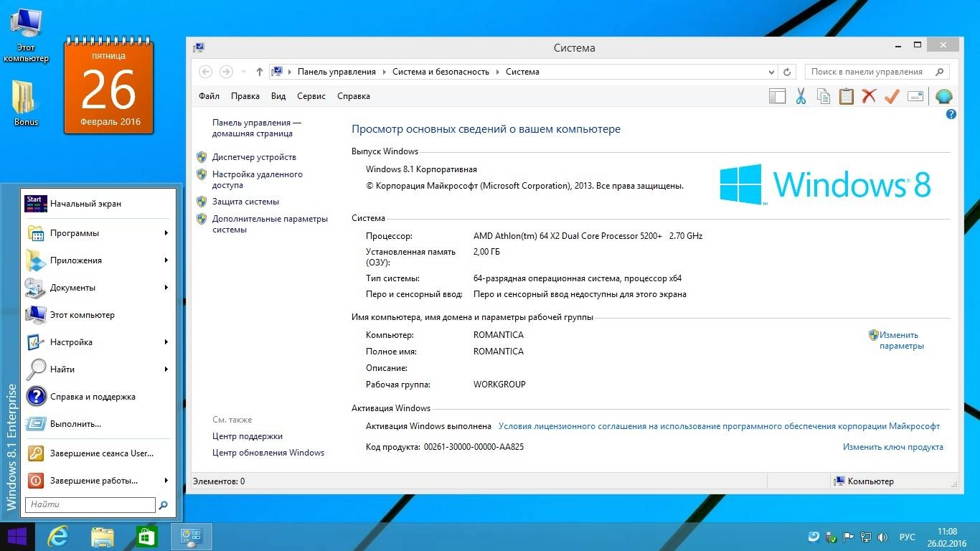Click the blue swirl tray icon
Viewport: 980px width, 551px height.
coord(814,537)
